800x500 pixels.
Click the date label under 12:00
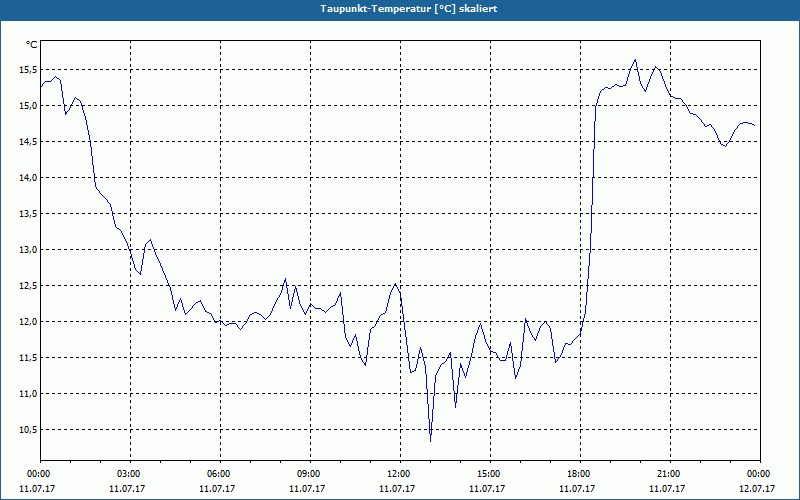pos(397,488)
